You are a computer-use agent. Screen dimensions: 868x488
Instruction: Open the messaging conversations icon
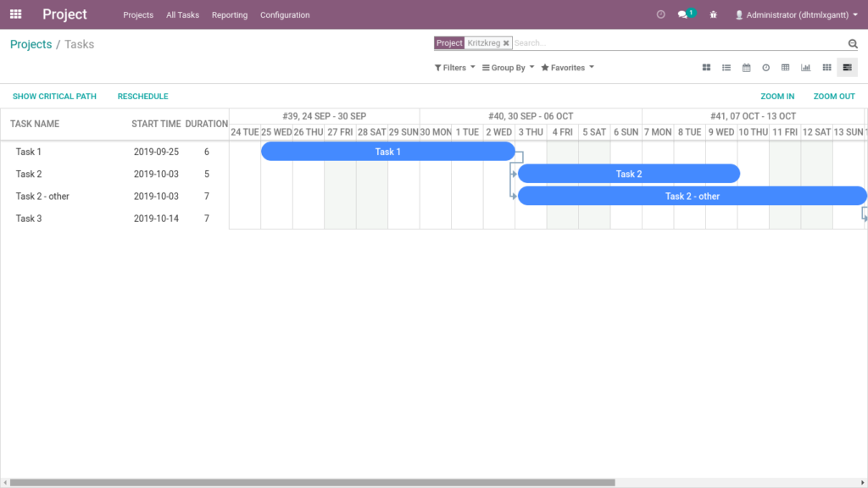coord(683,14)
